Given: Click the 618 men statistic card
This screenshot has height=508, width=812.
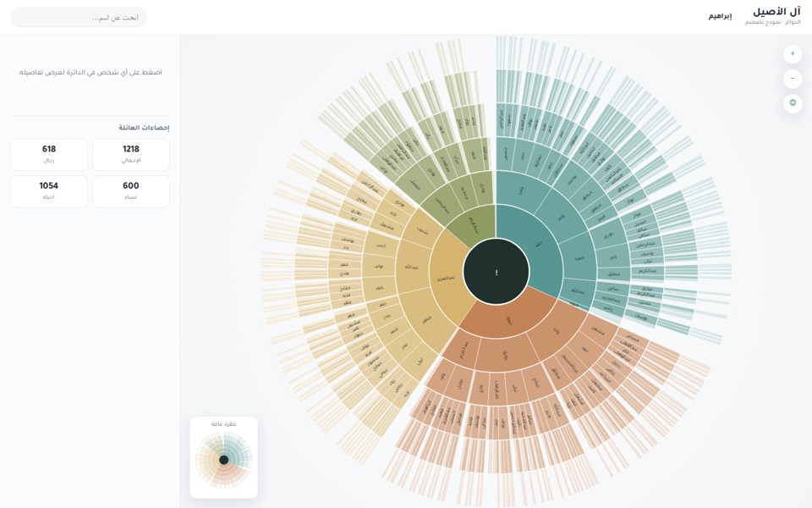Looking at the screenshot, I should [49, 154].
